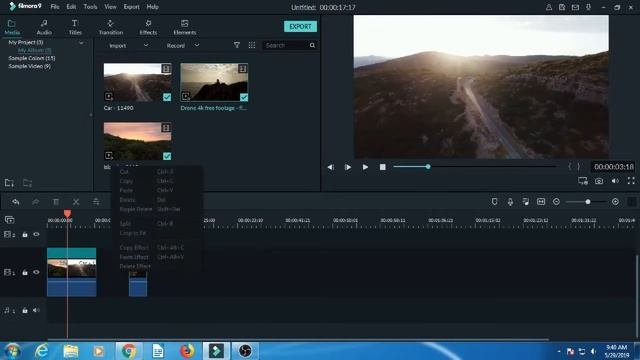Enter full screen preview
Image resolution: width=640 pixels, height=360 pixels.
(x=631, y=180)
